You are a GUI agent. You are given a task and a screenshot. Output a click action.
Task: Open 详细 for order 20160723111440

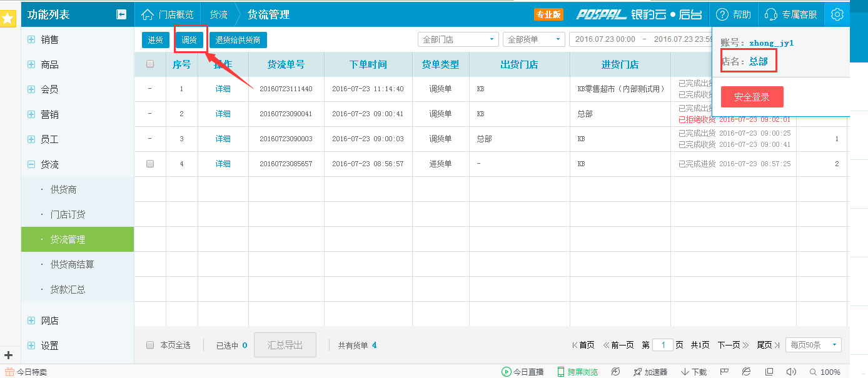[223, 89]
